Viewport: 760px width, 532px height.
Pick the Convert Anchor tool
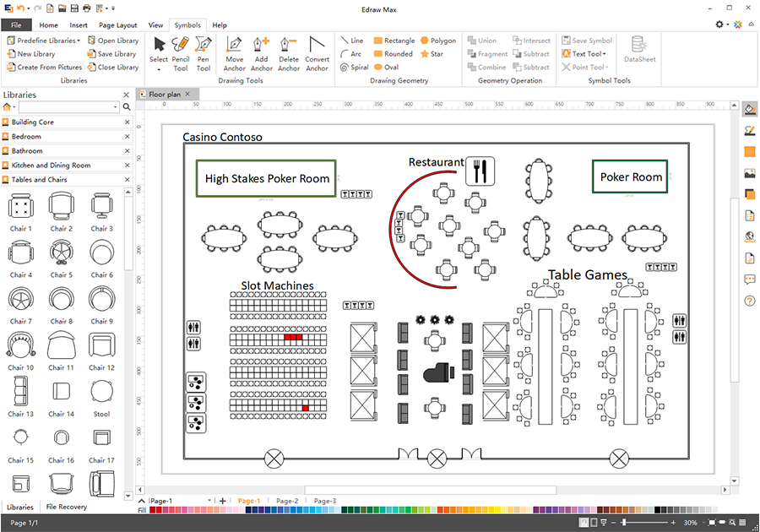tap(317, 53)
